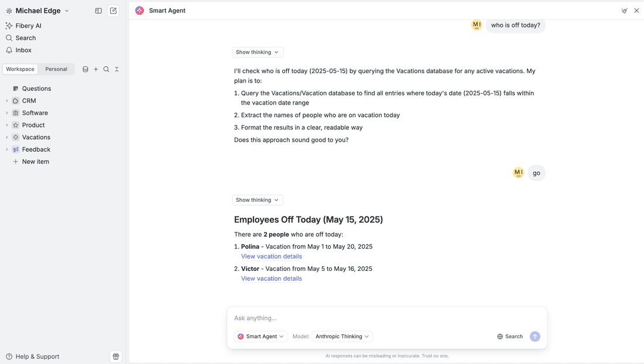
Task: Open Polina's View vacation details link
Action: (271, 256)
